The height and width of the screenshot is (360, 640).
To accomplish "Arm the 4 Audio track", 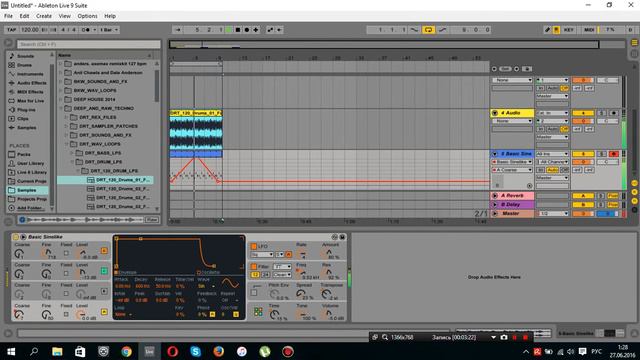I will 613,113.
